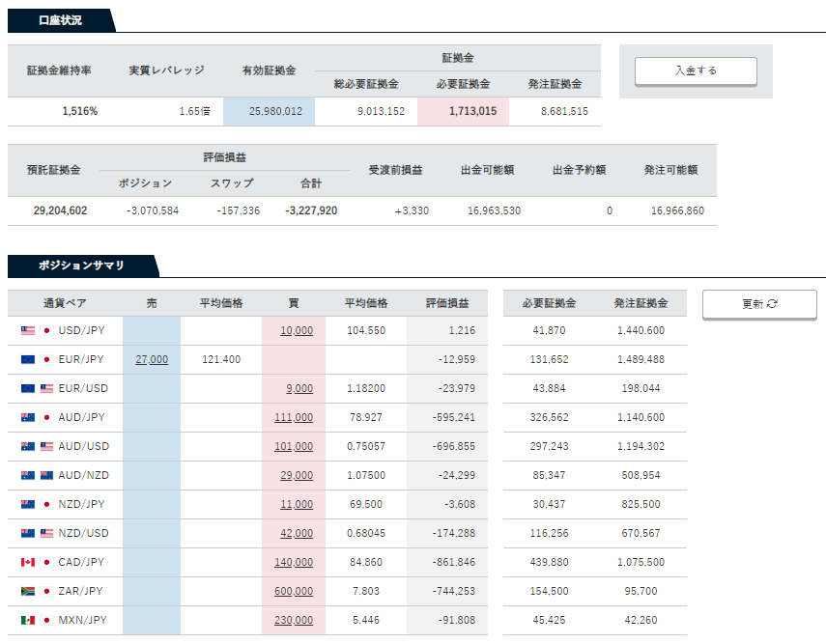Image resolution: width=826 pixels, height=644 pixels.
Task: Click the US flag icon in NZD/USD row
Action: click(x=47, y=533)
